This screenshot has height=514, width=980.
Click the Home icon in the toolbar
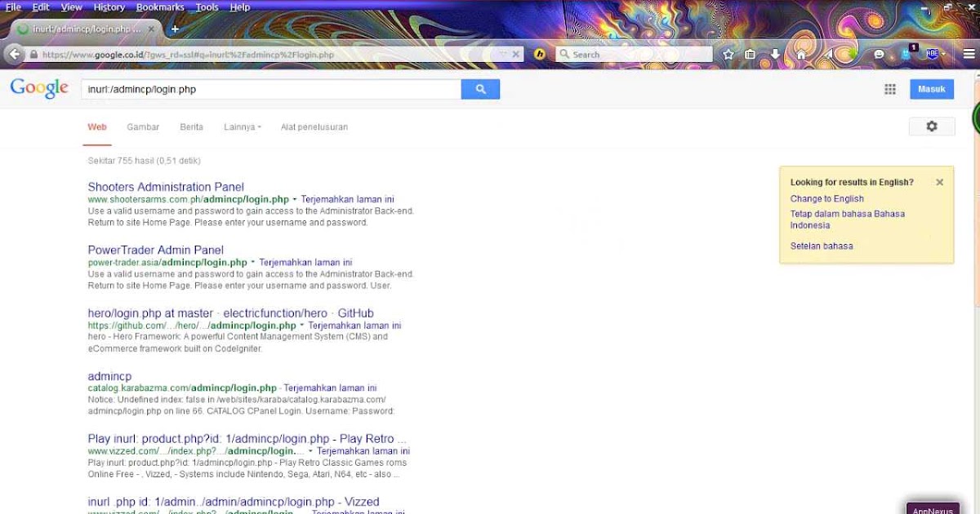click(802, 55)
